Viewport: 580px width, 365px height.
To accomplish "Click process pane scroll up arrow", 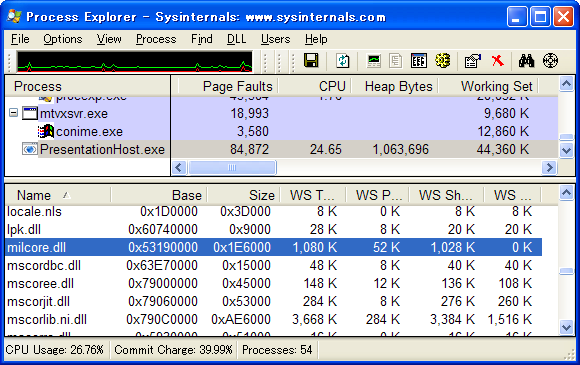I will [566, 84].
